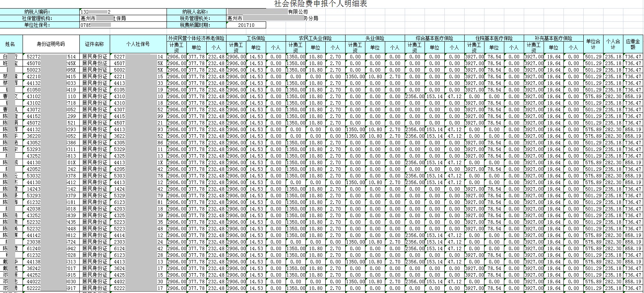This screenshot has width=644, height=293.
Task: Select ID cell starting 42052 ending 242
Action: pyautogui.click(x=51, y=169)
